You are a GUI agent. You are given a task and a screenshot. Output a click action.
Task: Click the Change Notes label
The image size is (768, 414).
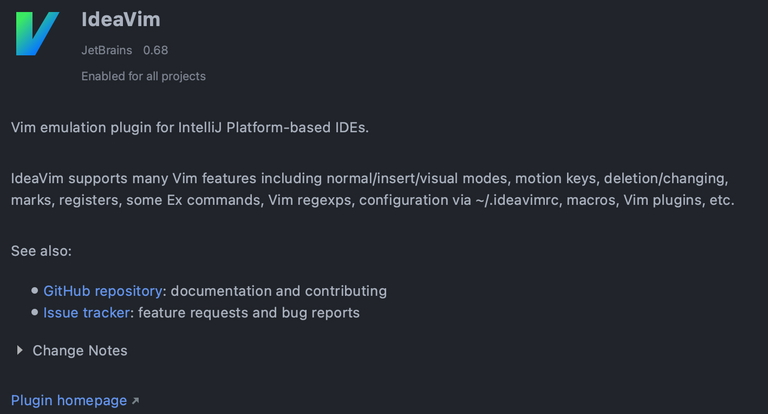click(x=80, y=351)
